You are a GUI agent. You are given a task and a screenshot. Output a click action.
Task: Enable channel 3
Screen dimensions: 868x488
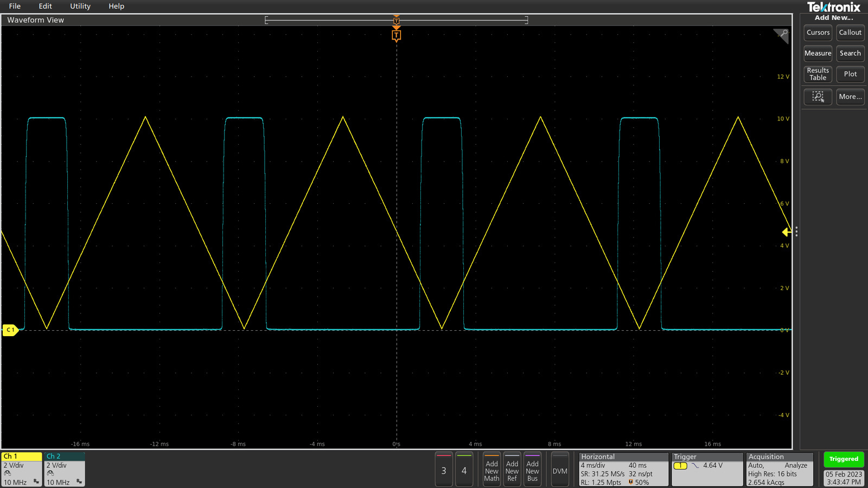point(444,470)
